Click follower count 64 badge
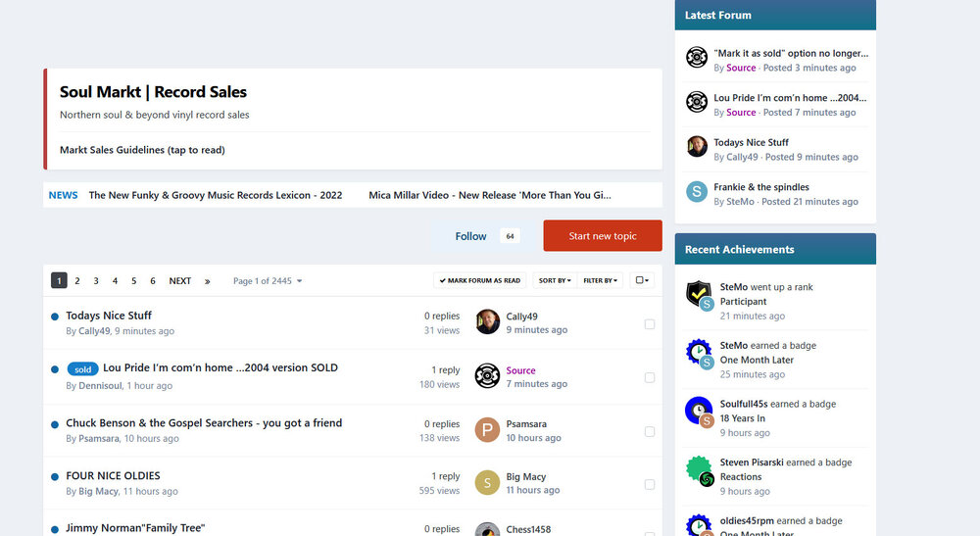This screenshot has height=536, width=980. tap(510, 236)
